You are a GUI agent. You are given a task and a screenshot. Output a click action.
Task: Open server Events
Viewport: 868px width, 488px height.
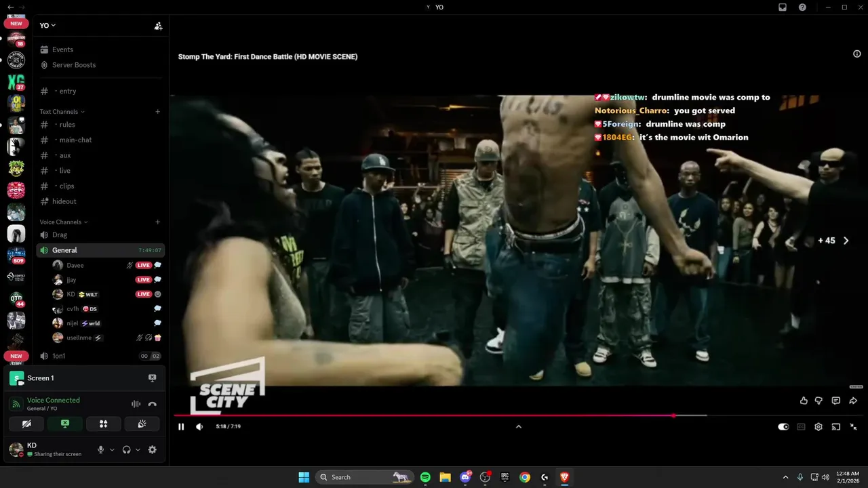pyautogui.click(x=100, y=49)
